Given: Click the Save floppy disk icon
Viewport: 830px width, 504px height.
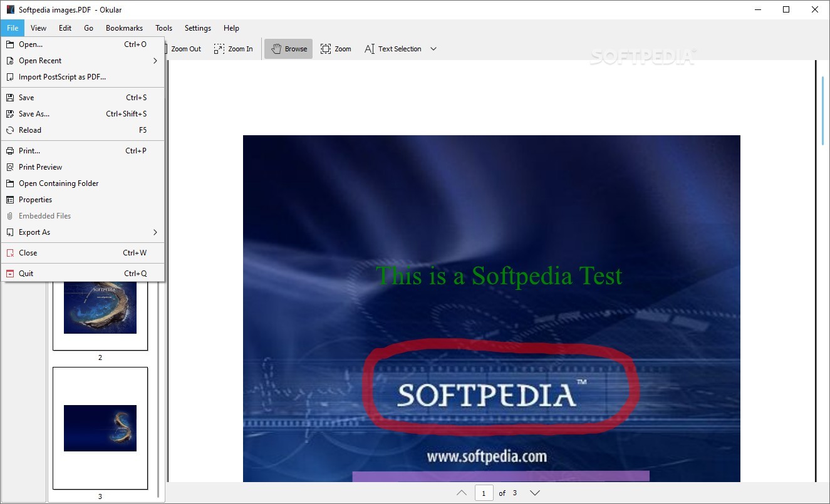Looking at the screenshot, I should [9, 98].
